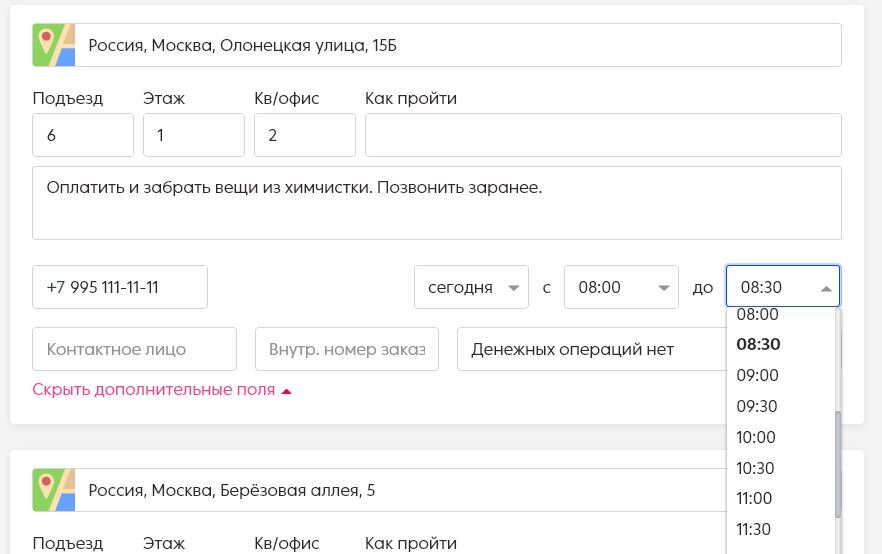Click the 'Подъезд' field containing 6

click(x=83, y=135)
